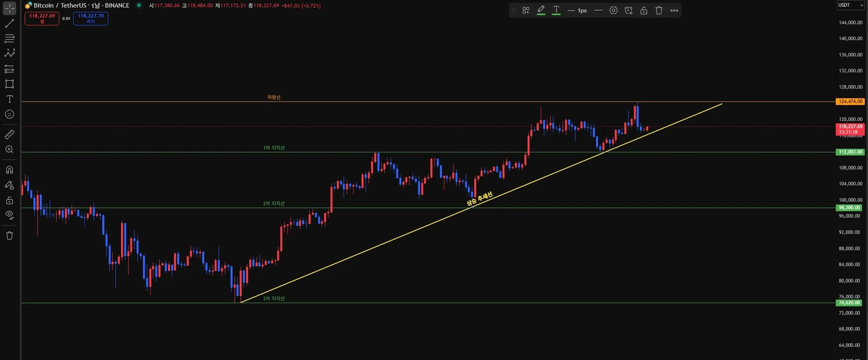
Task: Select the 74,620.00 support price label
Action: [849, 303]
